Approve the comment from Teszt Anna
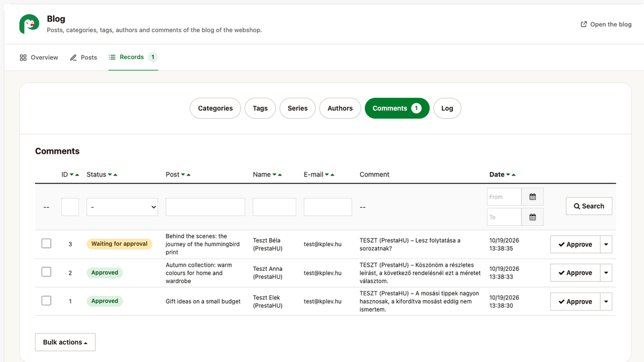The width and height of the screenshot is (644, 362). (575, 273)
